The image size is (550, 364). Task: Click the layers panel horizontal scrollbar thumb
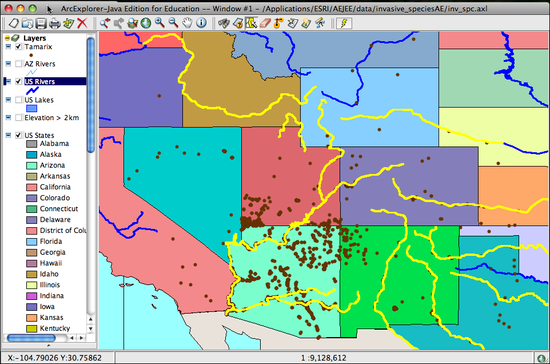(31, 338)
